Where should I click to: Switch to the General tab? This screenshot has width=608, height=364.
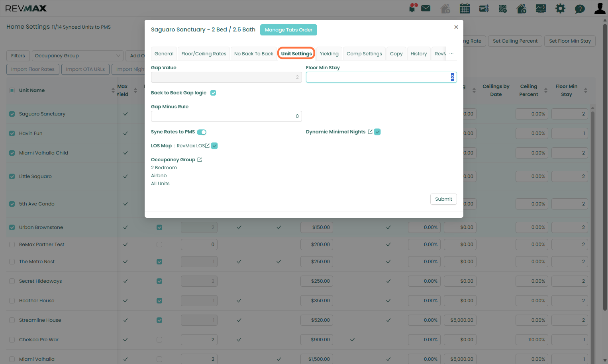(164, 54)
